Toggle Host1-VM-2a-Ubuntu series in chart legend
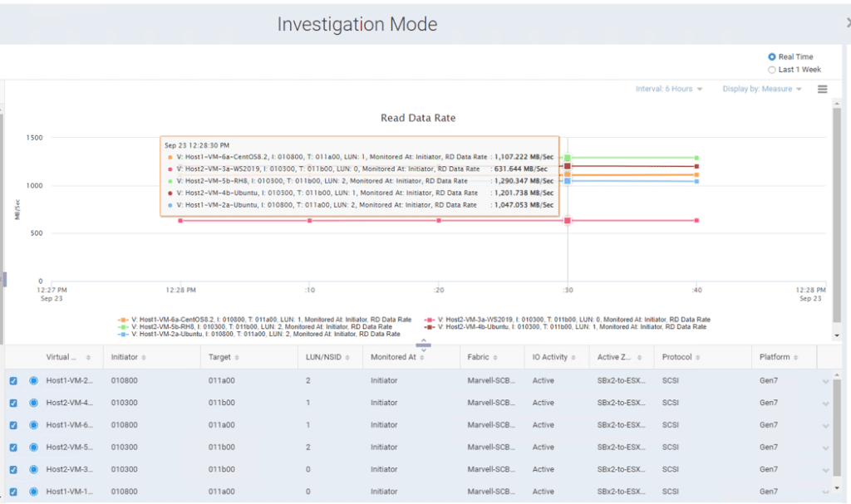The image size is (851, 504). pos(259,334)
